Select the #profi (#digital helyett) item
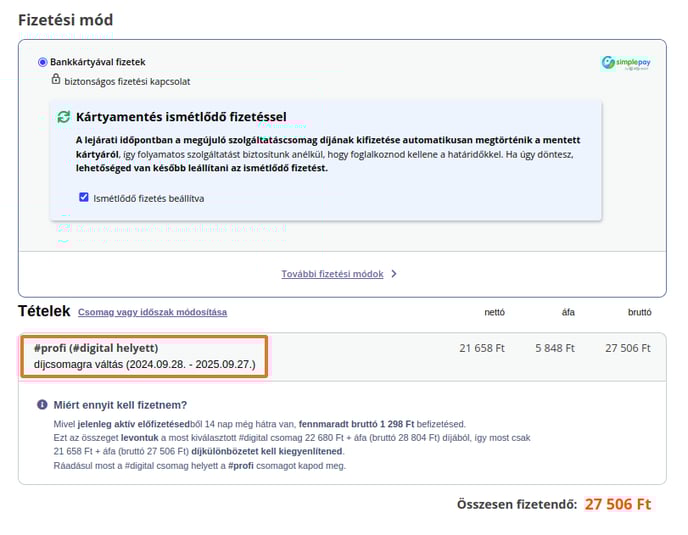The image size is (688, 535). 144,356
